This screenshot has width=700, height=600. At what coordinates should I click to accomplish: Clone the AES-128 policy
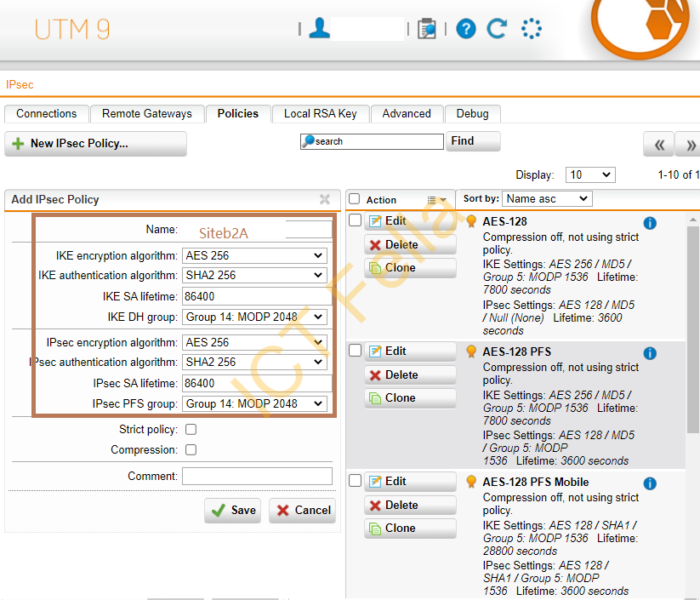point(410,267)
